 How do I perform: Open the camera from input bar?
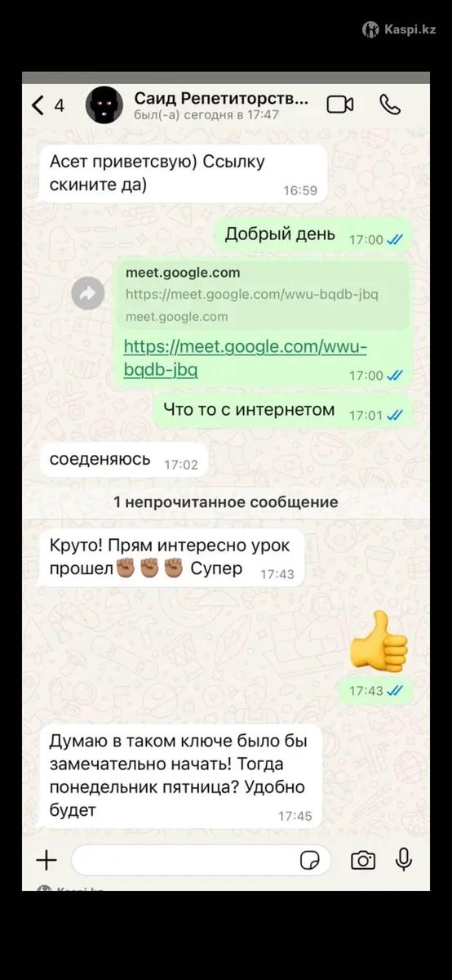[x=363, y=860]
